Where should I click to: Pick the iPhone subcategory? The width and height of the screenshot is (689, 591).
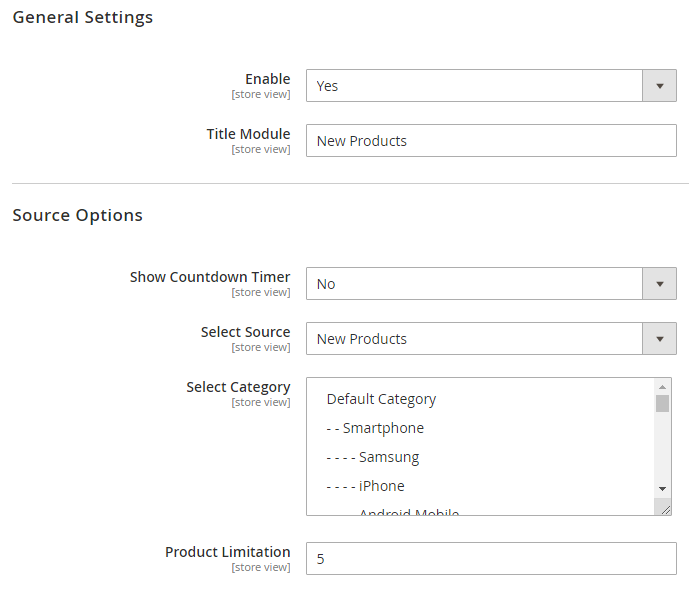(x=366, y=486)
